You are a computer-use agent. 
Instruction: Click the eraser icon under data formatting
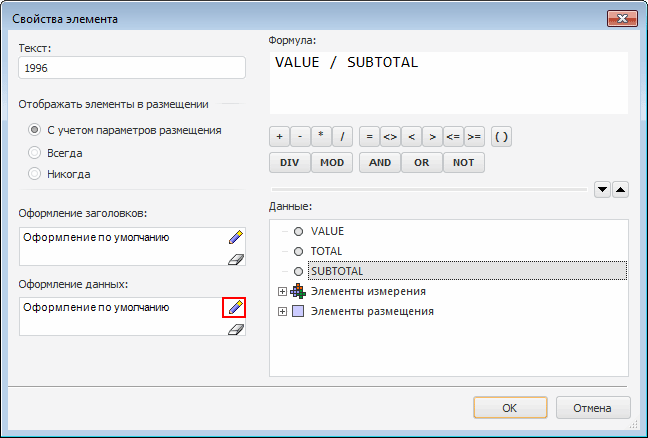coord(235,328)
